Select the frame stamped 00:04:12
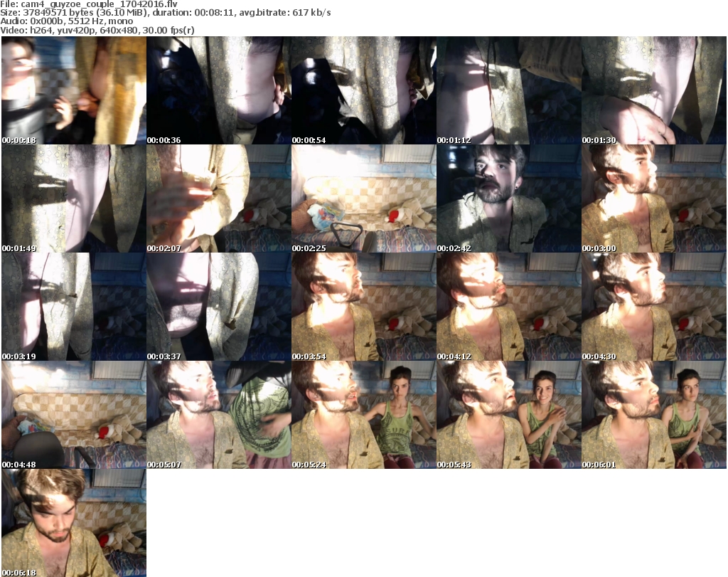The width and height of the screenshot is (728, 577). coord(509,307)
